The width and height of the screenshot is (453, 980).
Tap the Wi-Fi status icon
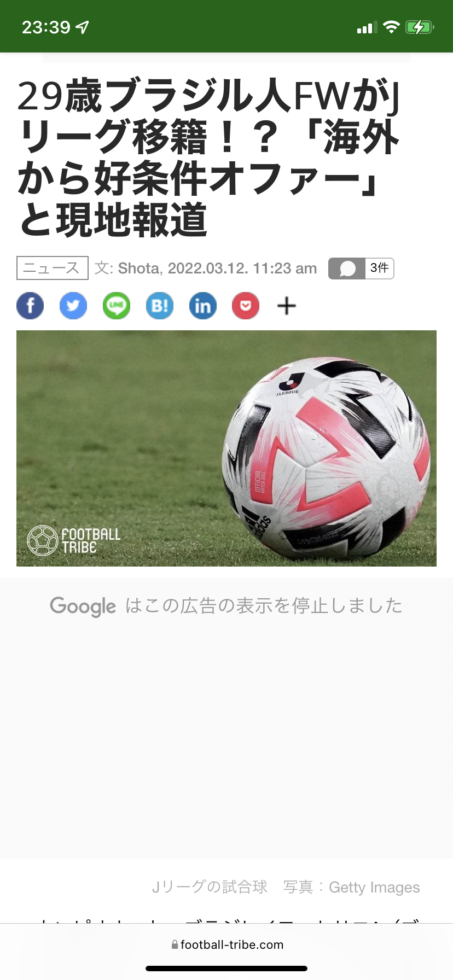pyautogui.click(x=391, y=27)
